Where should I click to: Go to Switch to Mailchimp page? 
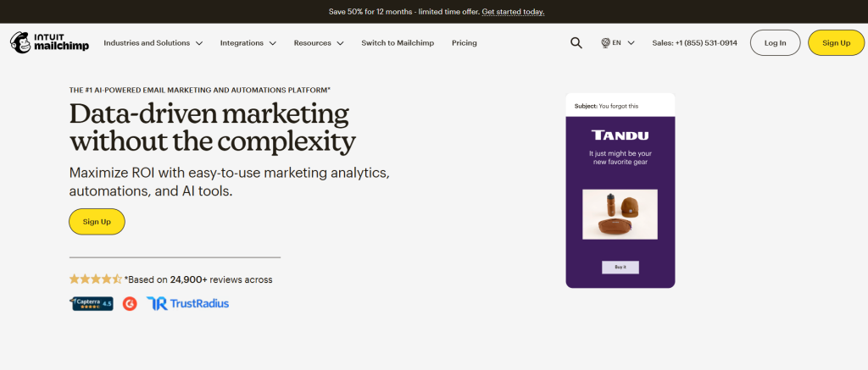tap(398, 43)
